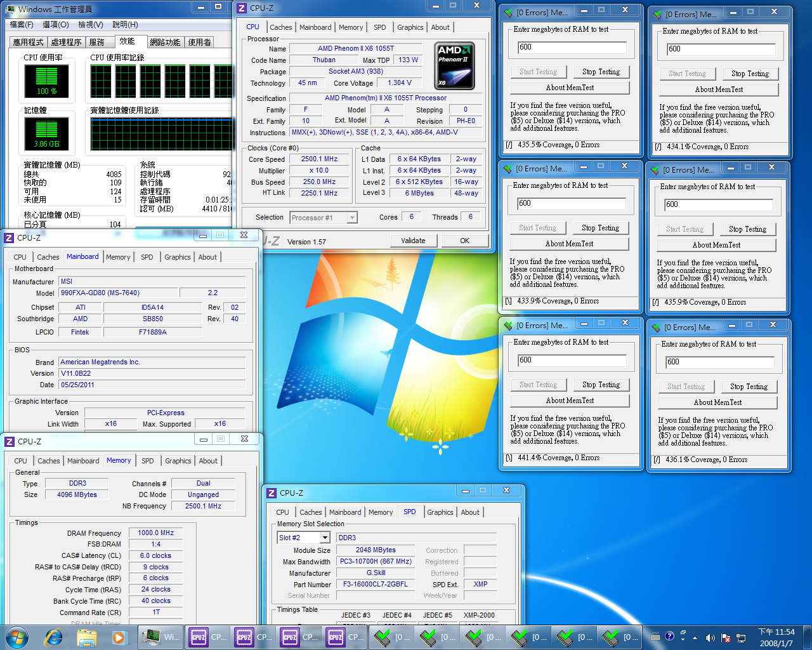Viewport: 812px width, 650px height.
Task: Select DRAM Frequency value 1000.0 MHz
Action: point(156,533)
